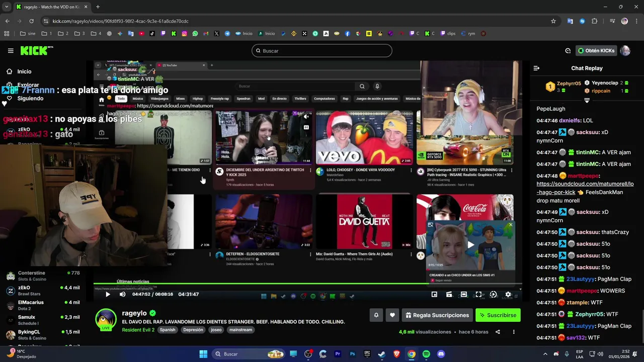Share the VOD via share icon
The height and width of the screenshot is (362, 644).
[x=498, y=332]
